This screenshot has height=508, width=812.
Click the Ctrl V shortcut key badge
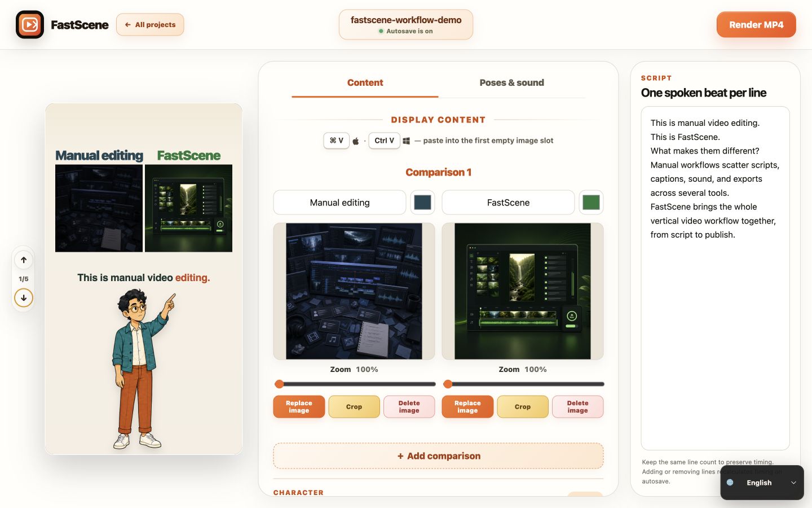pyautogui.click(x=385, y=141)
